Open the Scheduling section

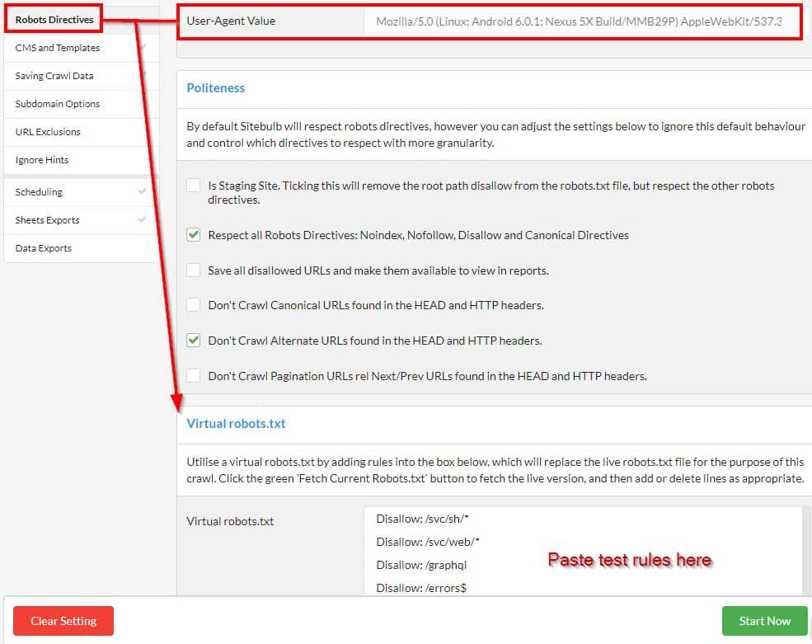click(82, 192)
